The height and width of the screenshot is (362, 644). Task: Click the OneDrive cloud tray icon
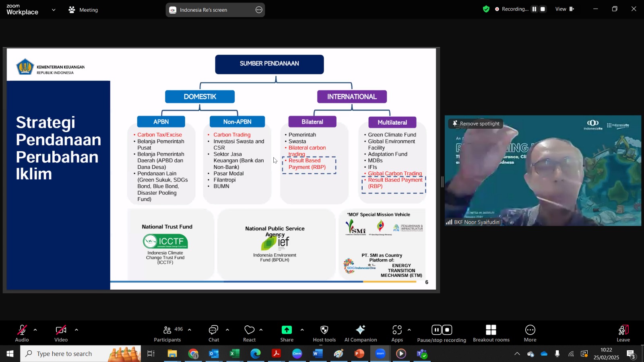click(x=544, y=354)
